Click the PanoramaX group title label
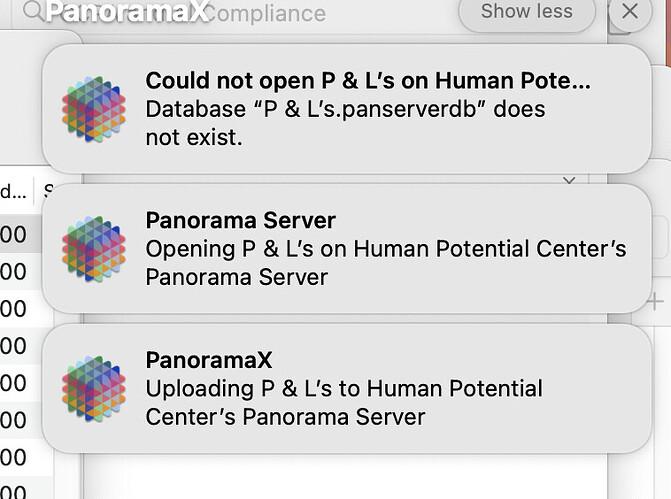Image resolution: width=671 pixels, height=499 pixels. point(128,13)
